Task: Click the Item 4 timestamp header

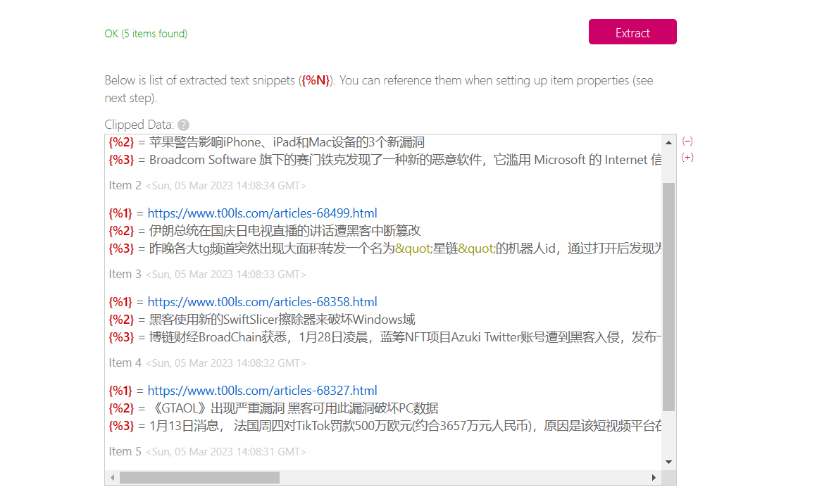Action: point(225,363)
